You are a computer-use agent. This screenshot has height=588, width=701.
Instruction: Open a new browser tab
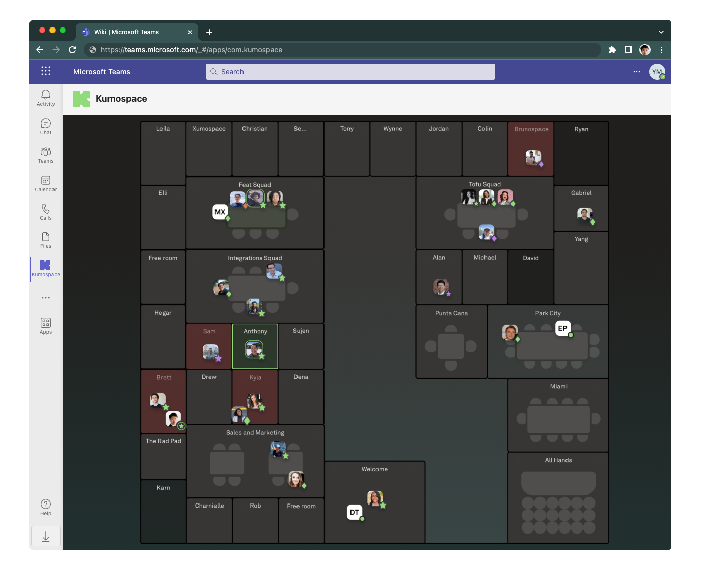209,32
